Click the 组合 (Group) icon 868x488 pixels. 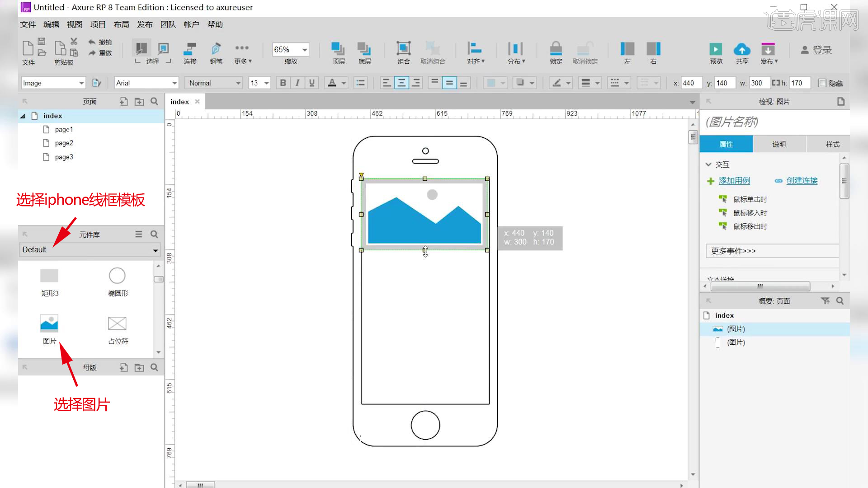[x=403, y=47]
